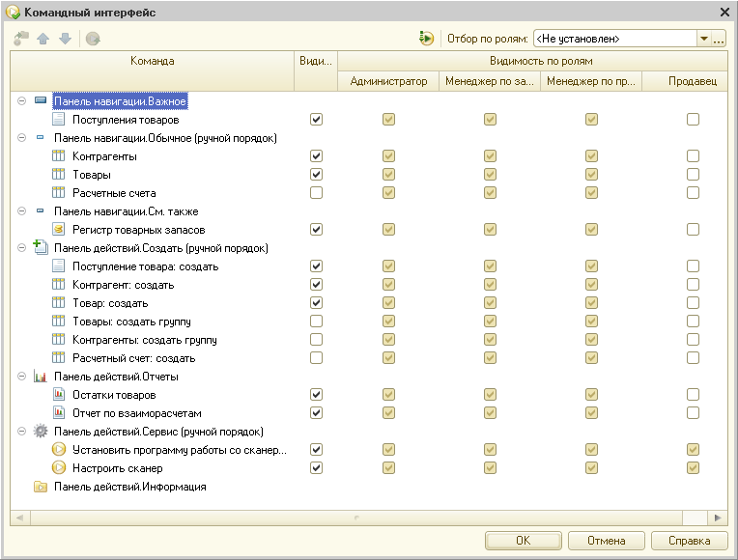Click the Панель действий.Создать green plus icon
The image size is (738, 560).
point(41,247)
